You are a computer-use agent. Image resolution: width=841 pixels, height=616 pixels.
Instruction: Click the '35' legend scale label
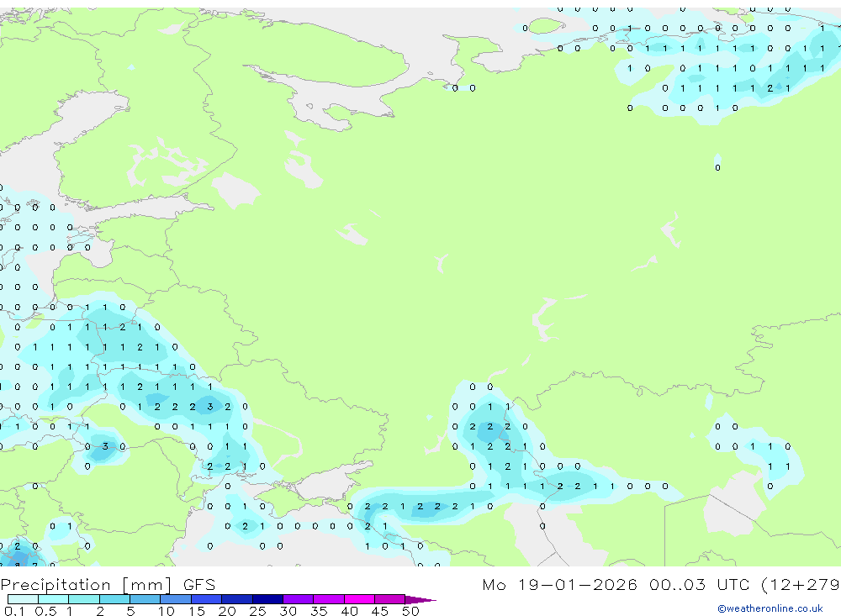pos(319,611)
